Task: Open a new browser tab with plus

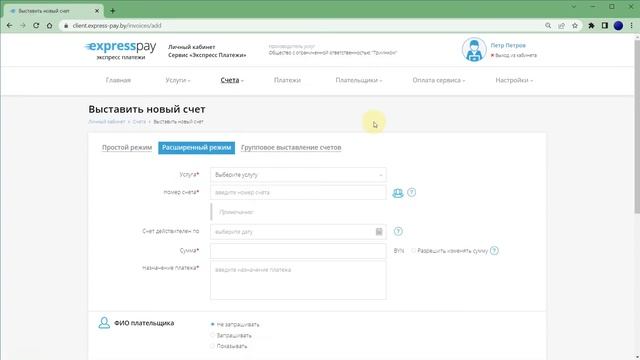Action: coord(112,11)
